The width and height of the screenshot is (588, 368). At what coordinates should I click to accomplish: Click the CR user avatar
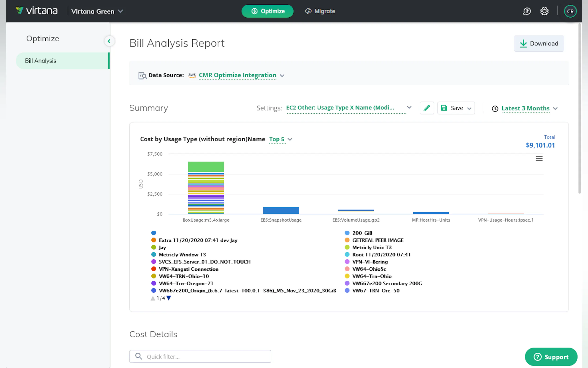coord(570,11)
